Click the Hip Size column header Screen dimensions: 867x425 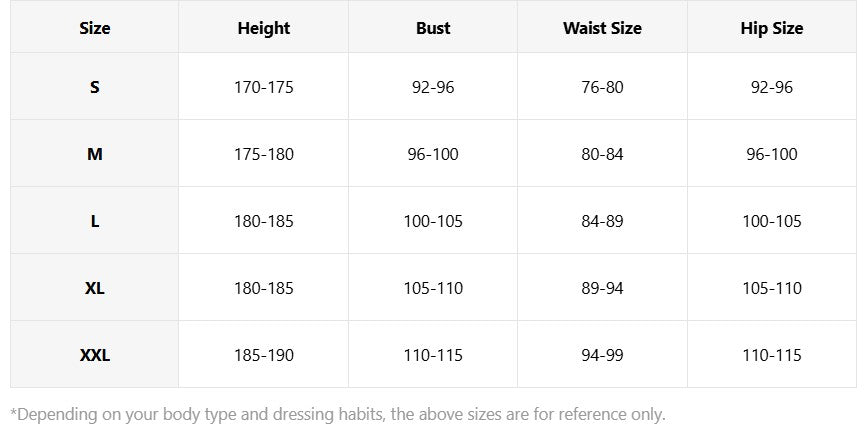tap(772, 28)
